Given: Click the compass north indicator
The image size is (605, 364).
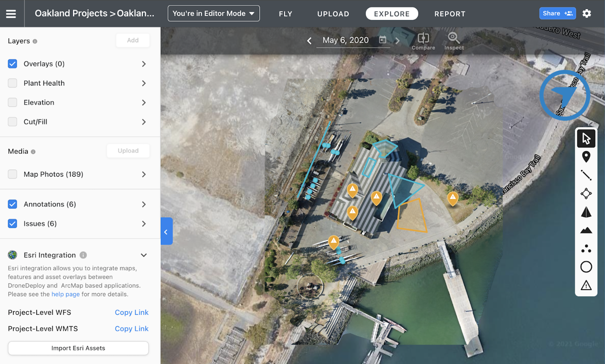Looking at the screenshot, I should 565,95.
